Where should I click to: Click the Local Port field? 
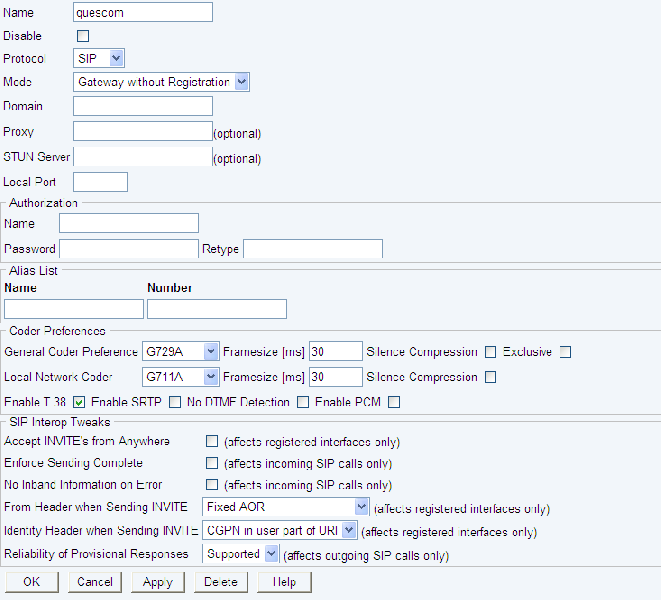pos(100,182)
